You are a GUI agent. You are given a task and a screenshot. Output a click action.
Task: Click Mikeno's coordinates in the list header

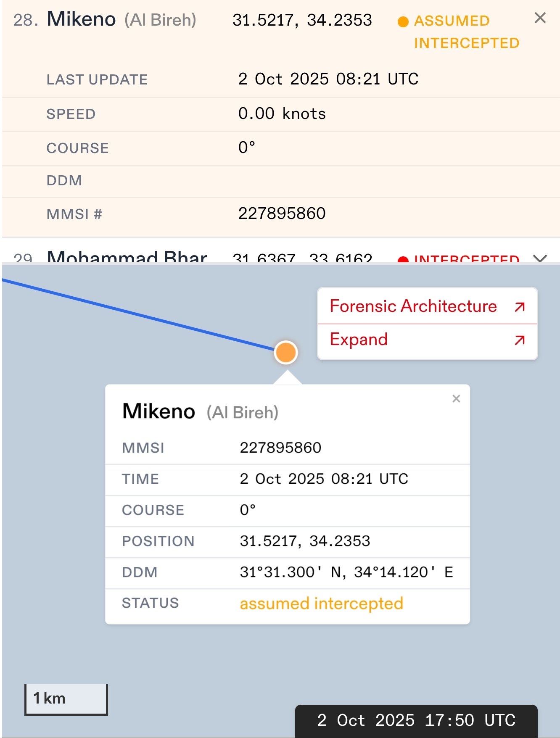[302, 20]
